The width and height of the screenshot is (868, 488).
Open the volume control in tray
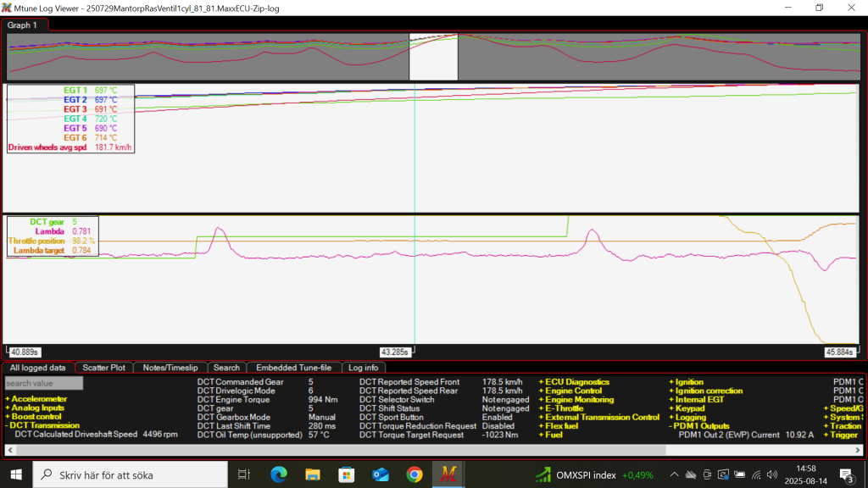click(x=772, y=474)
